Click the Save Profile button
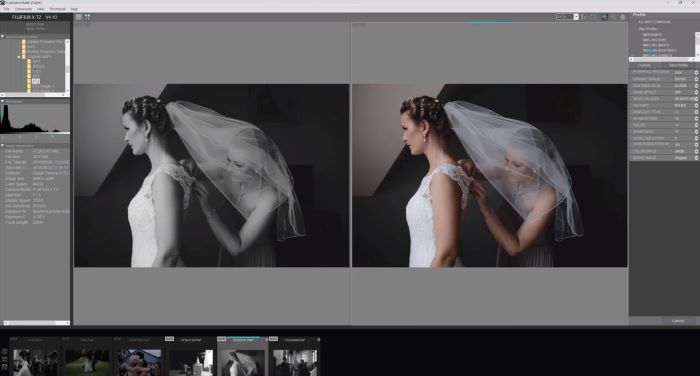700x376 pixels. click(x=678, y=65)
